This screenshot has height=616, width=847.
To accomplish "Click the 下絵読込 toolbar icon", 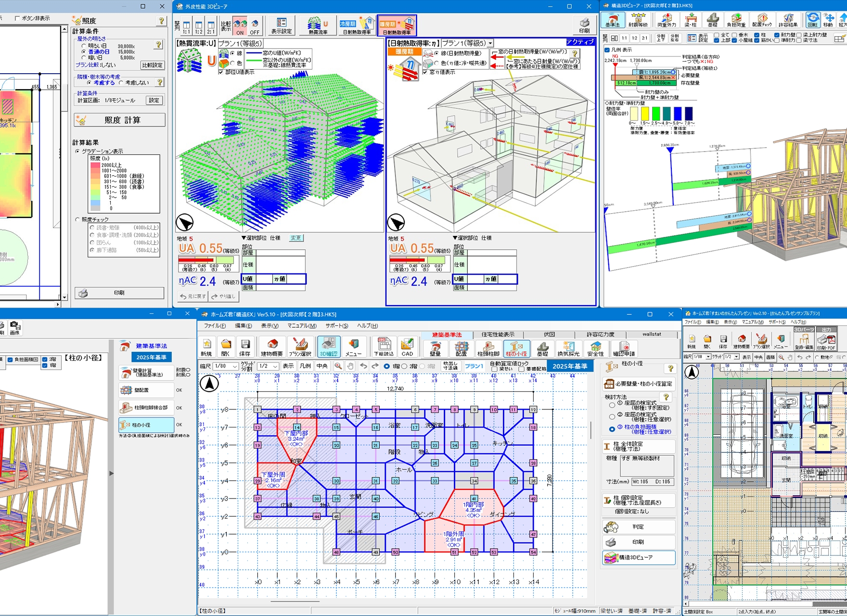I will [x=384, y=346].
